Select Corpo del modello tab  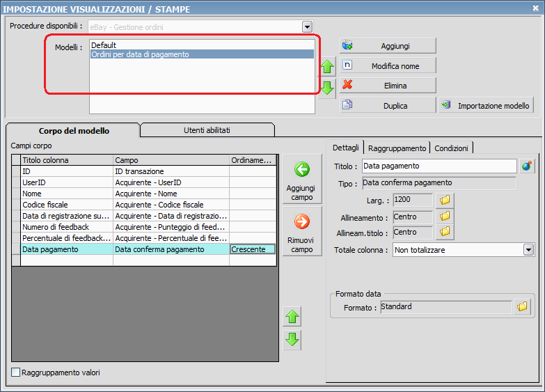coord(74,131)
